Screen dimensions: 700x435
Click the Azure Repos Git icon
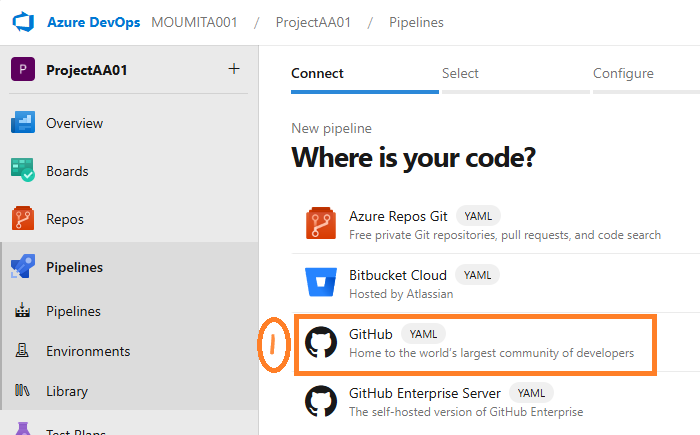321,223
